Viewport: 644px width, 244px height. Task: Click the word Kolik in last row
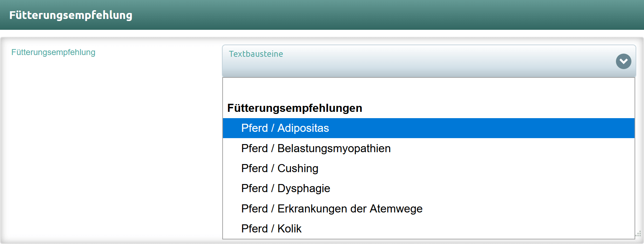click(290, 229)
